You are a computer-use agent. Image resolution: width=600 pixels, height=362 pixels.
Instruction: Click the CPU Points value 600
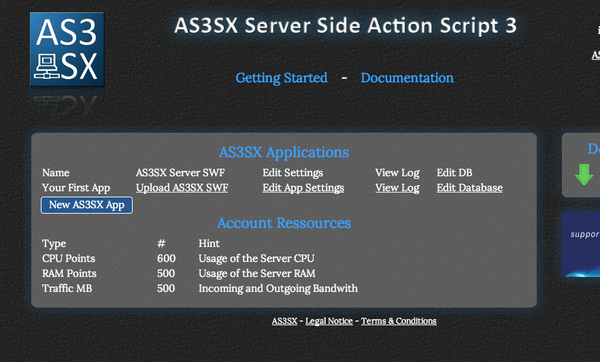166,258
